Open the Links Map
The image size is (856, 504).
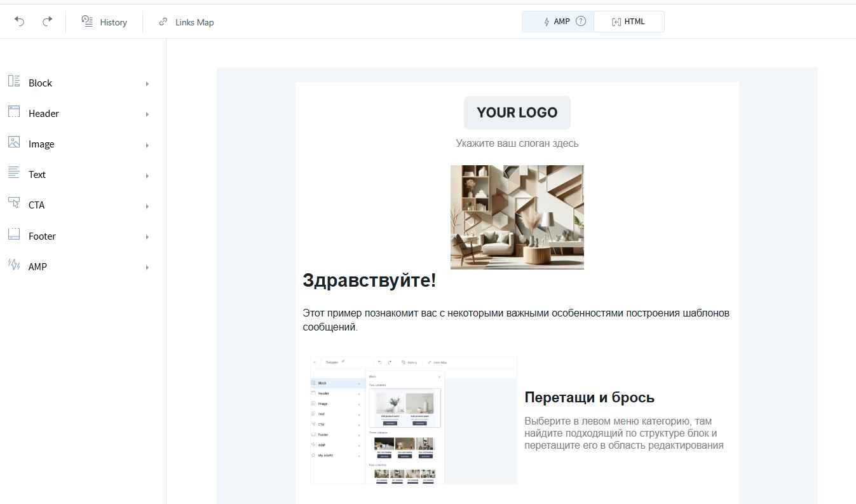tap(186, 22)
